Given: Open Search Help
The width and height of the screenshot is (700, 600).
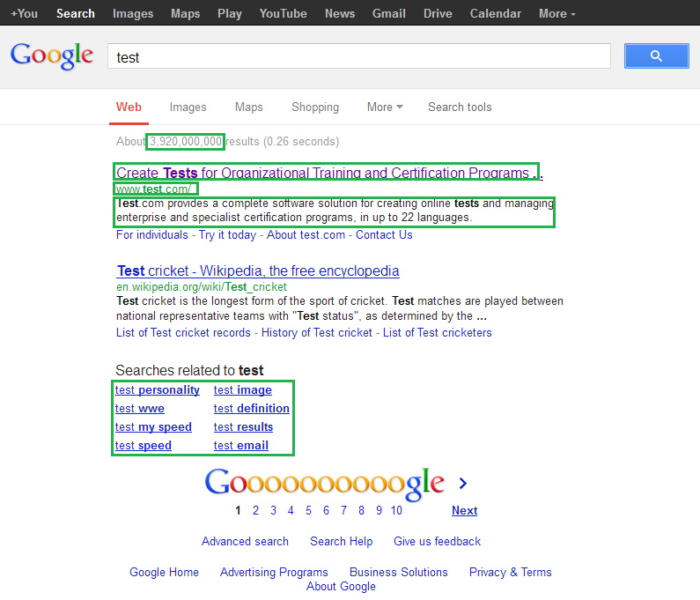Looking at the screenshot, I should pos(342,542).
